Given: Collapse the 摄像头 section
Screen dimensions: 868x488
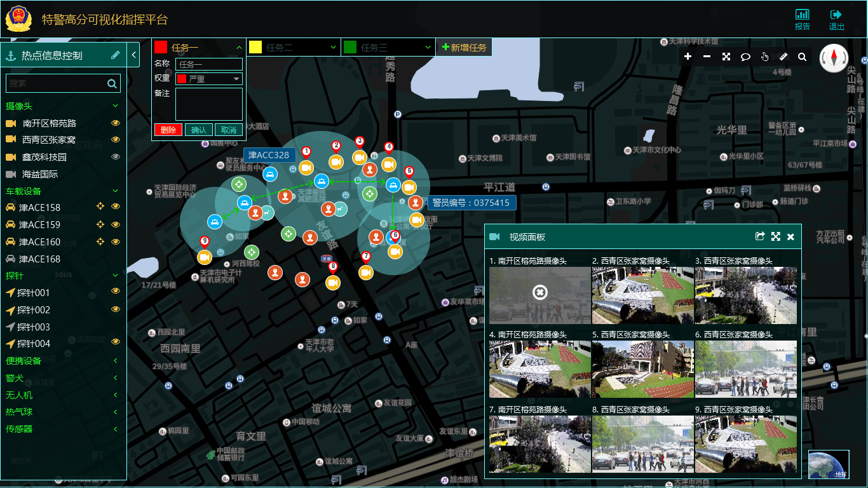Looking at the screenshot, I should click(116, 105).
